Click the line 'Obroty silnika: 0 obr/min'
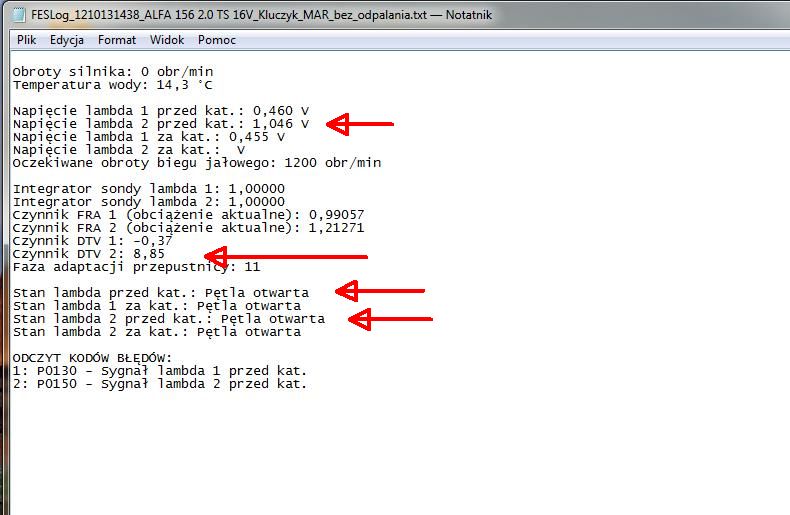The width and height of the screenshot is (790, 515). [113, 72]
